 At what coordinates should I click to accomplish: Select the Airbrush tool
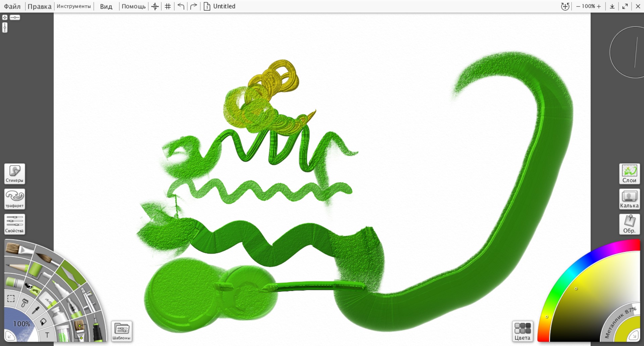88,300
